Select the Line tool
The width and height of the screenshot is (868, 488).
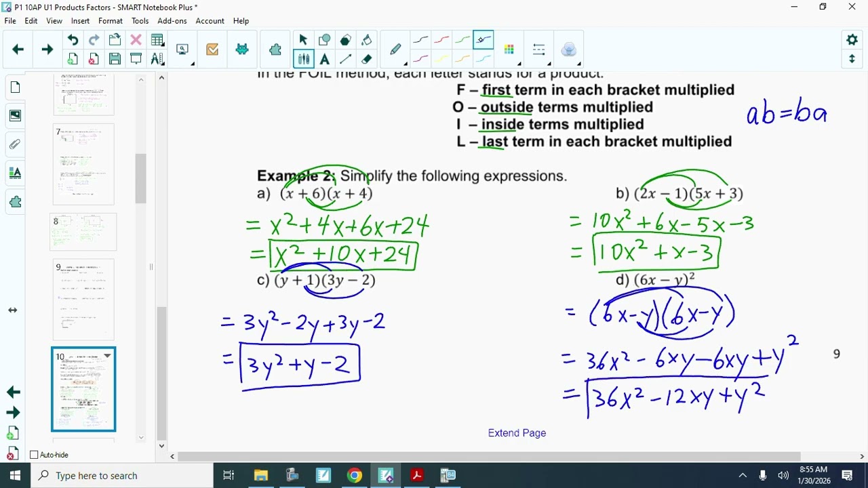pyautogui.click(x=345, y=59)
